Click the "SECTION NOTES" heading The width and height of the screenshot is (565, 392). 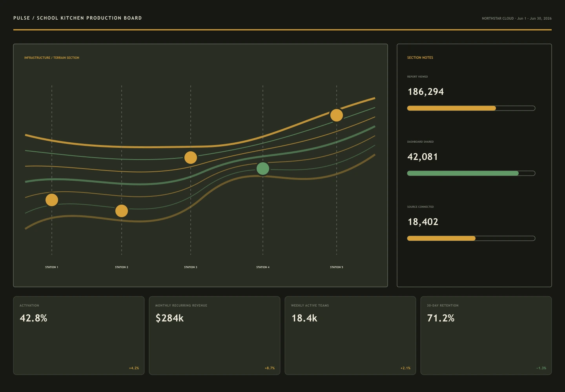click(x=420, y=58)
